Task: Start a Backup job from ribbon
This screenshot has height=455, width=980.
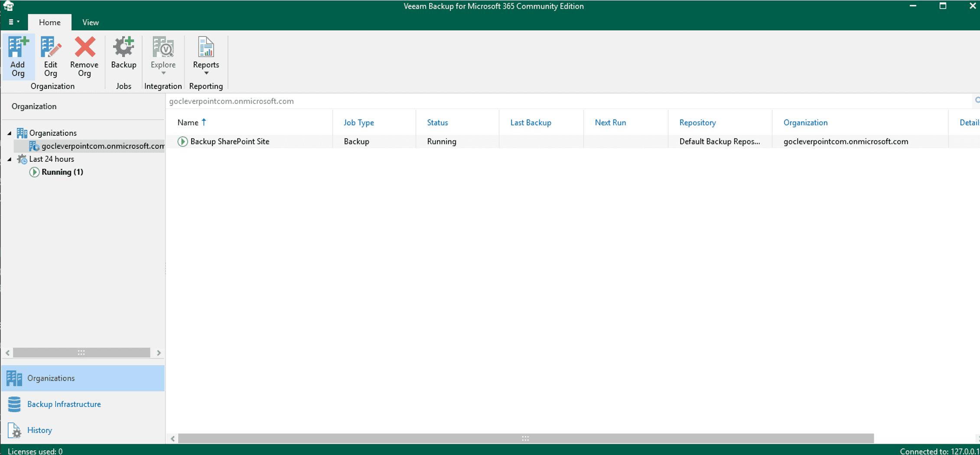Action: 124,53
